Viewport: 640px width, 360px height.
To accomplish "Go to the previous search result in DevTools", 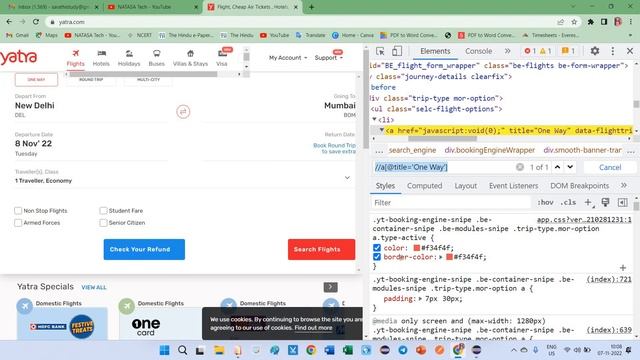I will pos(557,167).
